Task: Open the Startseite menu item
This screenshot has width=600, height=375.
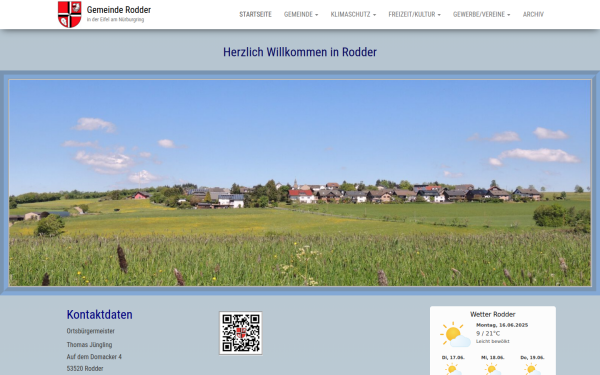Action: [255, 14]
